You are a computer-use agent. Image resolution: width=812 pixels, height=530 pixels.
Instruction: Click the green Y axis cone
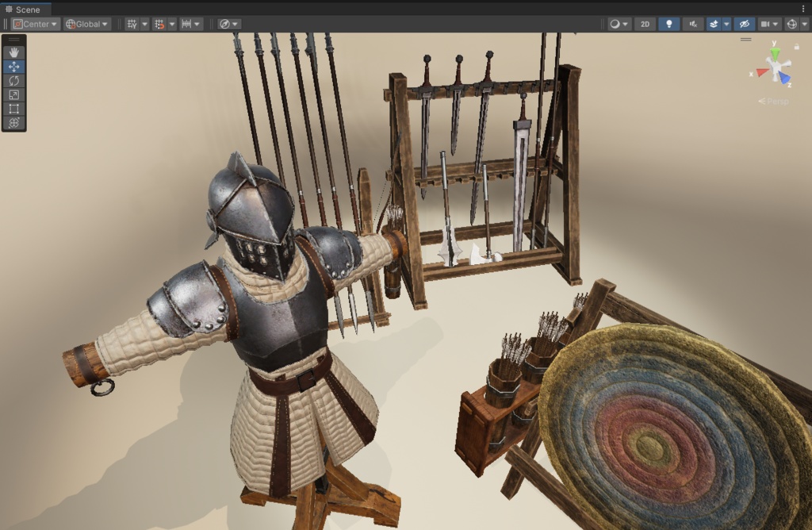tap(775, 54)
